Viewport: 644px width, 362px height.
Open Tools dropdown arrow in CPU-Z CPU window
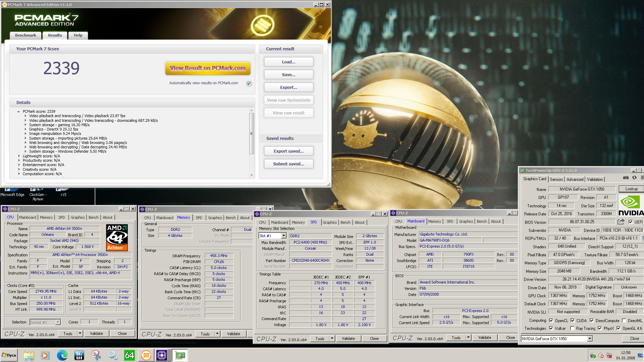pyautogui.click(x=80, y=333)
